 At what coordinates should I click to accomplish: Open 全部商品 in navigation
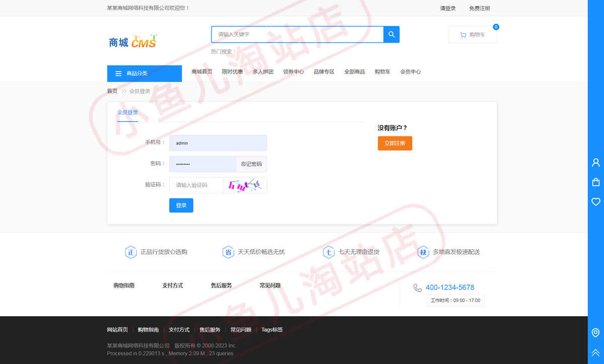point(355,72)
